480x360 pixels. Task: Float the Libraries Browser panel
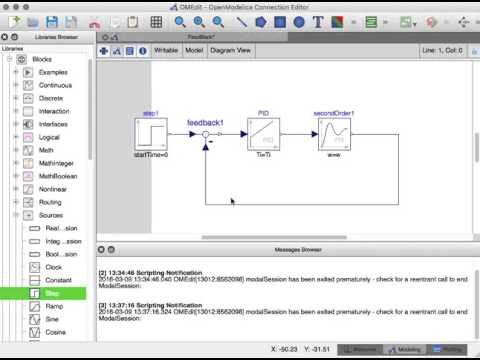[14, 37]
